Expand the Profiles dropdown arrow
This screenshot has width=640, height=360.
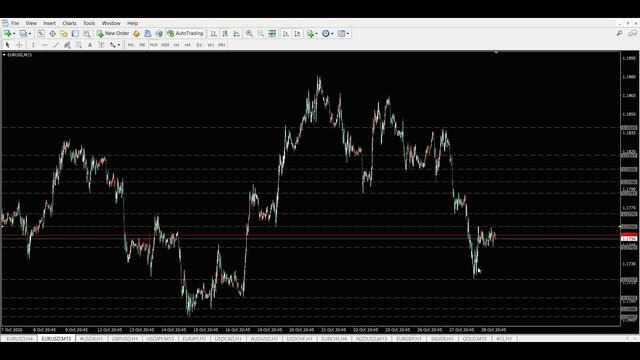[x=30, y=33]
